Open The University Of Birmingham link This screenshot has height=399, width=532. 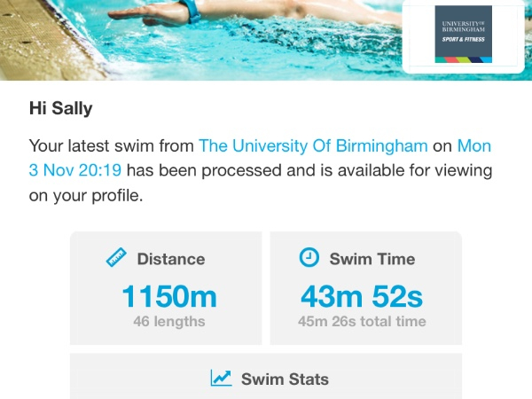(x=313, y=146)
